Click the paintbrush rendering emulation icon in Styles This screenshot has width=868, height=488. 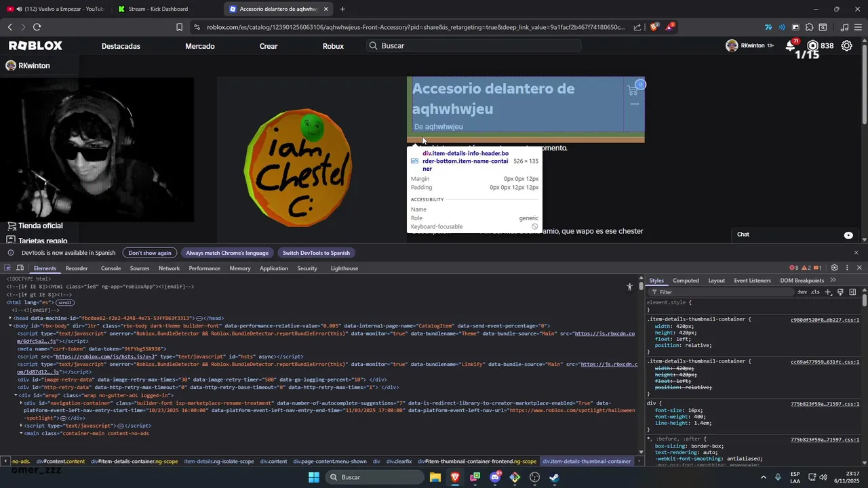(x=840, y=292)
